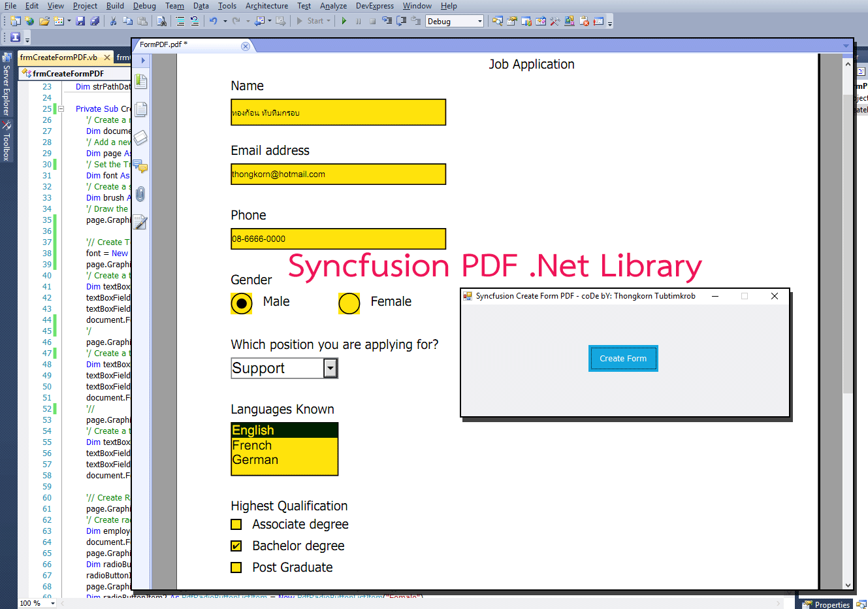Image resolution: width=868 pixels, height=609 pixels.
Task: Click the Comment Out Lines icon
Action: [180, 21]
